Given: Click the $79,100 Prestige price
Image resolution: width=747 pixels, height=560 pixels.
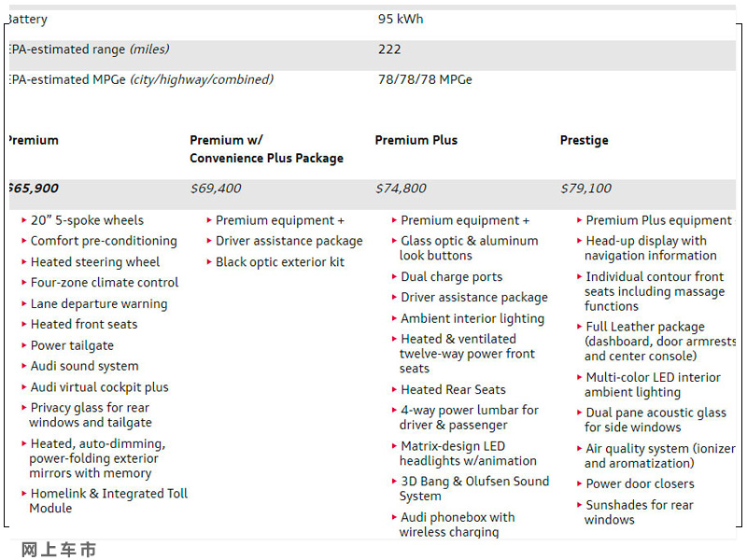Looking at the screenshot, I should click(586, 189).
